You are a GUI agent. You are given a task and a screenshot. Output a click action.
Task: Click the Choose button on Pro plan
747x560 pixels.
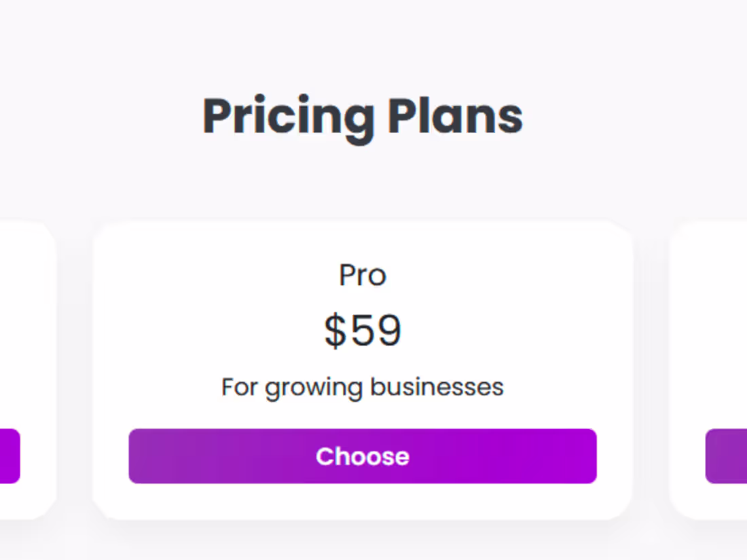[x=363, y=456]
